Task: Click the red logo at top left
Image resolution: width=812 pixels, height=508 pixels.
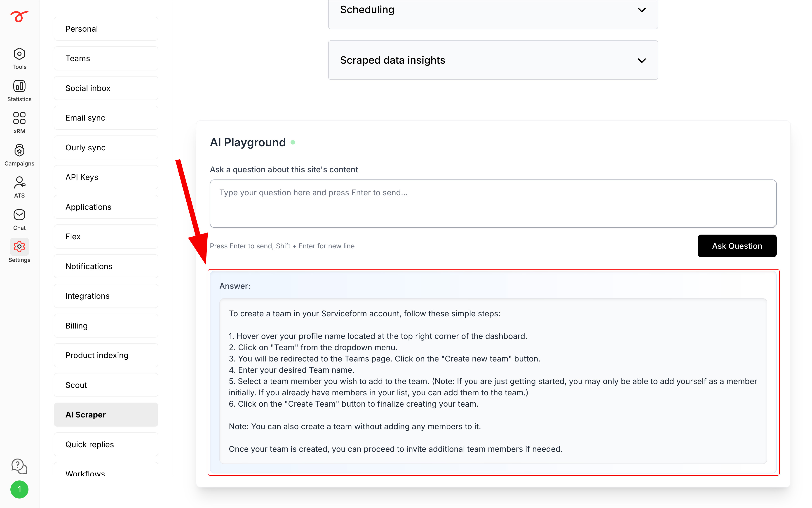Action: pos(19,16)
